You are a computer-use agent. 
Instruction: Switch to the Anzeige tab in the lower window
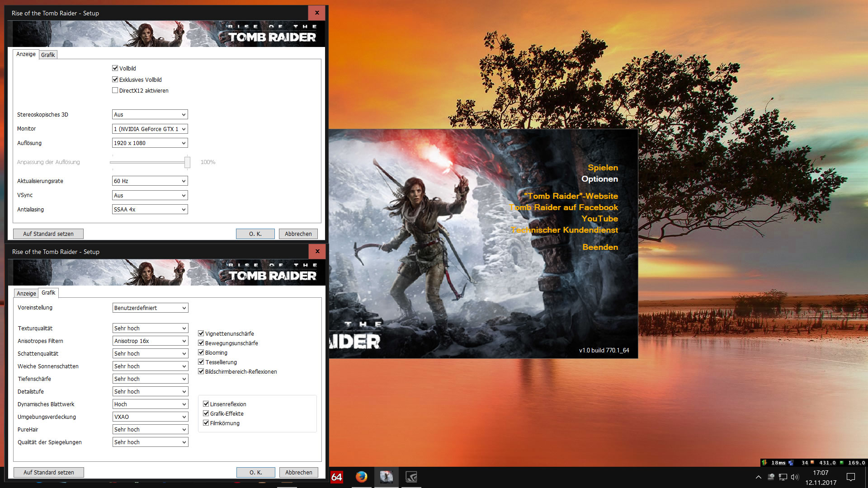click(26, 293)
